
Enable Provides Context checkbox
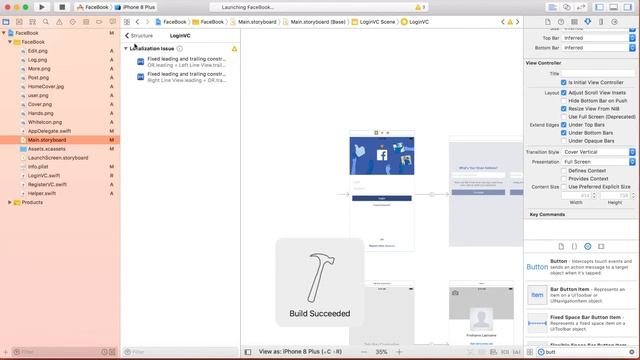(564, 179)
